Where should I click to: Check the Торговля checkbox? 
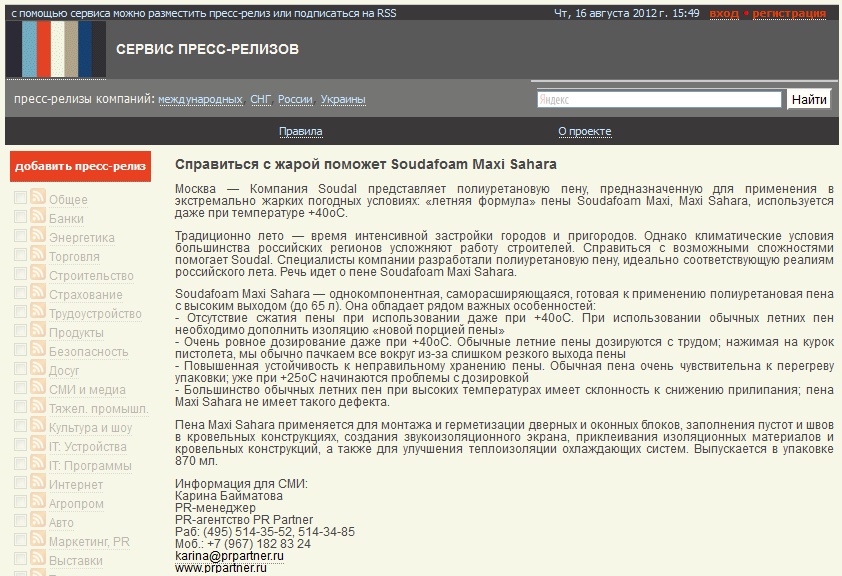tap(20, 254)
